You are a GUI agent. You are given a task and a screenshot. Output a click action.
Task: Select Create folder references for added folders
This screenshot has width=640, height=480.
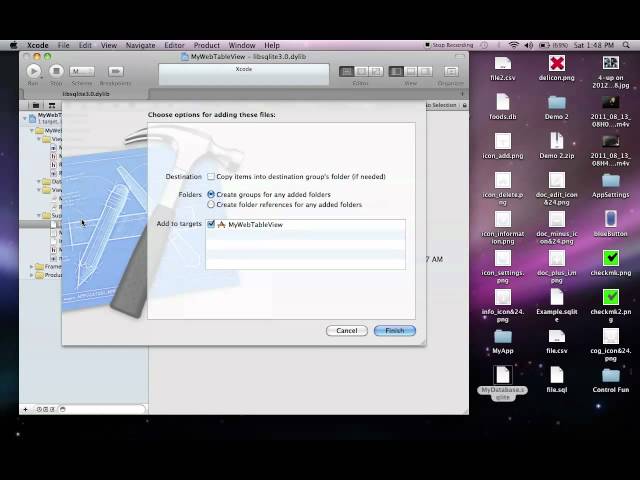(x=211, y=204)
